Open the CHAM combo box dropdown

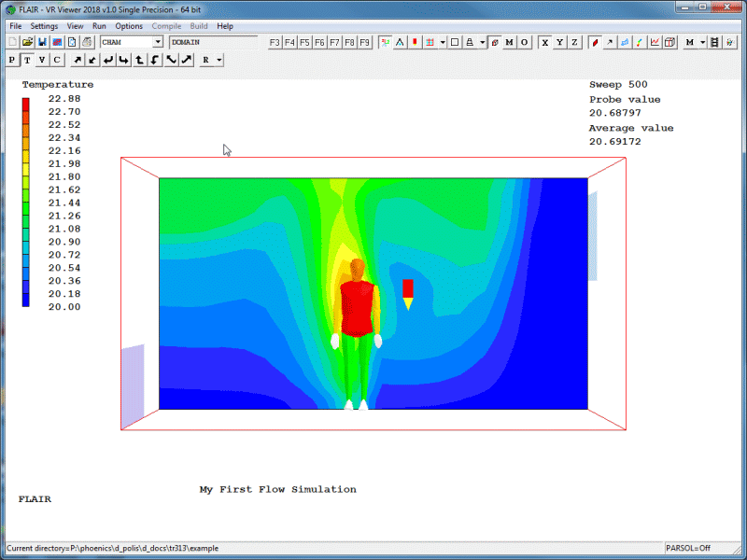157,42
